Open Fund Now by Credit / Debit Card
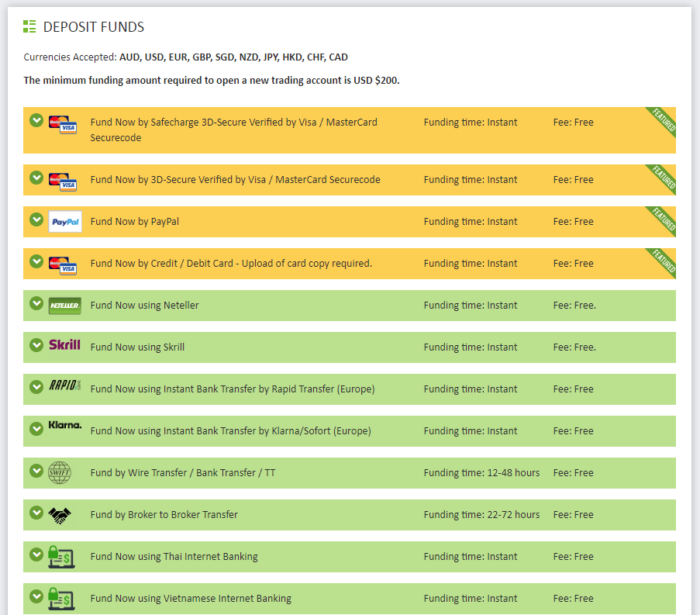The width and height of the screenshot is (700, 615). point(231,264)
